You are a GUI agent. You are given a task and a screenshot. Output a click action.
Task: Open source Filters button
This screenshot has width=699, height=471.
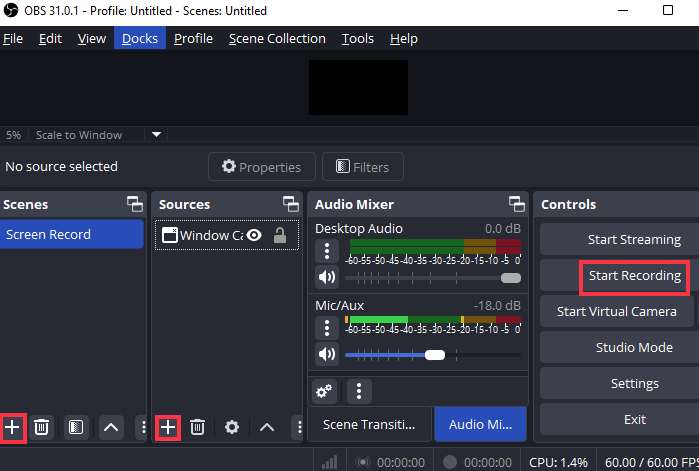(362, 167)
